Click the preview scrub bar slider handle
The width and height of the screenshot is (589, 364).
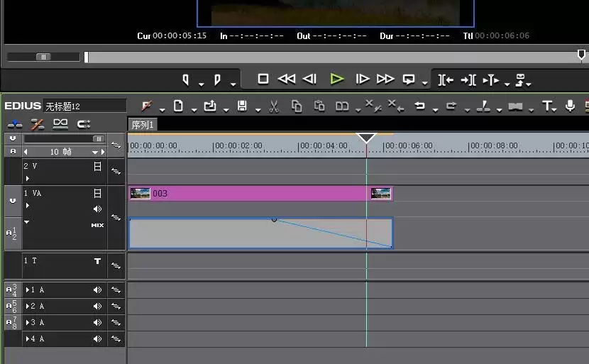(x=43, y=57)
